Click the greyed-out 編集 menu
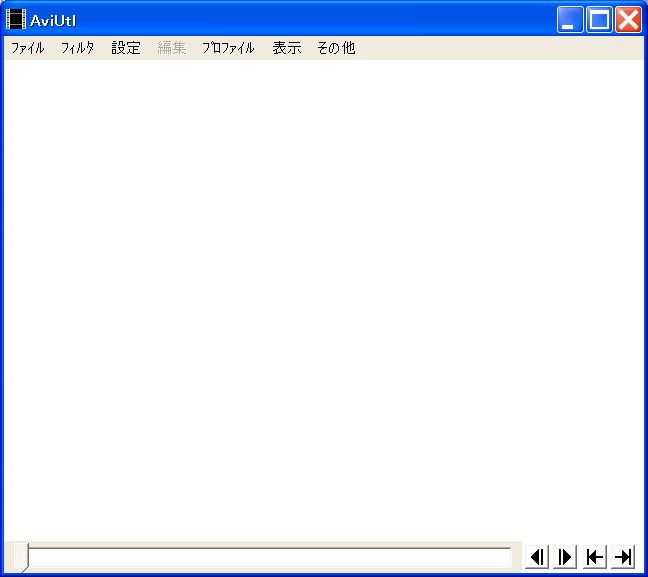Screen dimensions: 648x577 coord(172,48)
